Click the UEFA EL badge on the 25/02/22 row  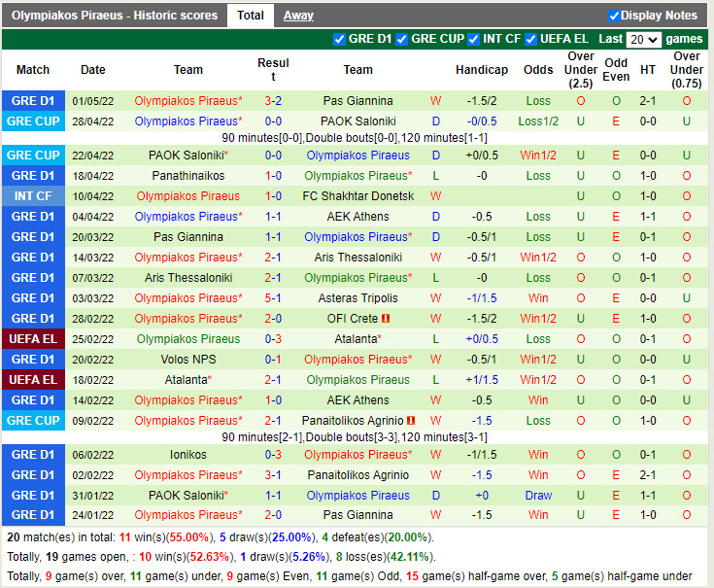pyautogui.click(x=33, y=339)
